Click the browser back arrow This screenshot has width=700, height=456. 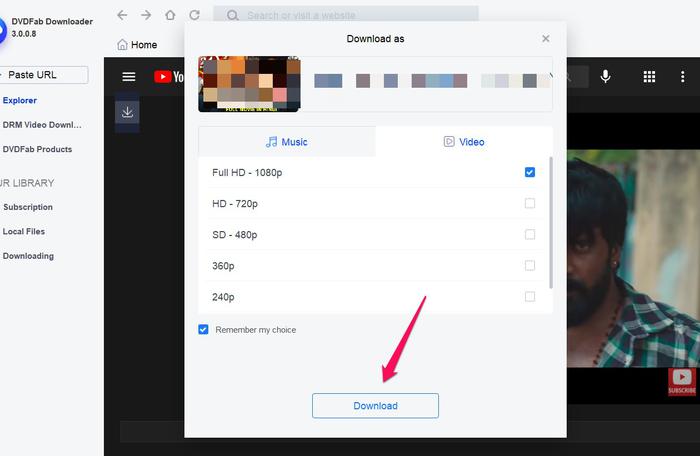pos(122,15)
